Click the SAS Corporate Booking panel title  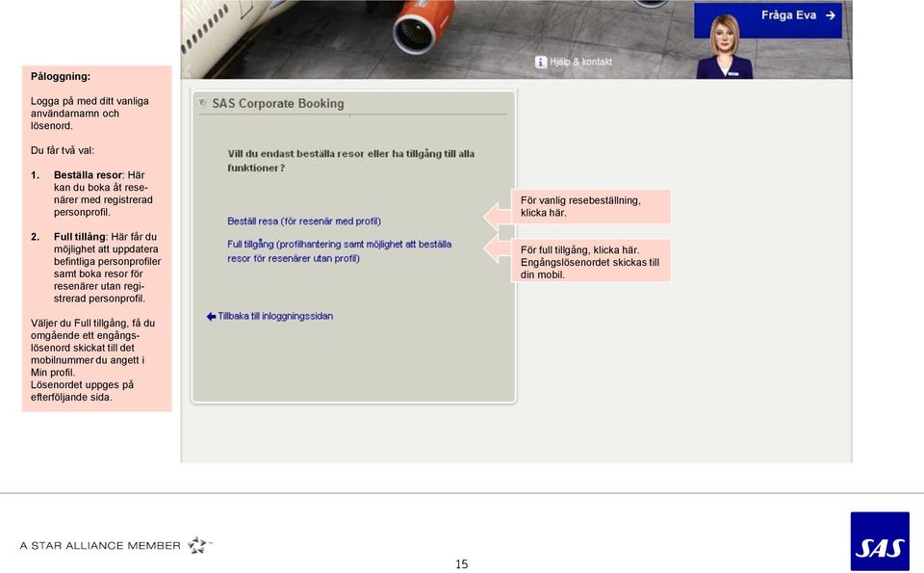coord(278,103)
